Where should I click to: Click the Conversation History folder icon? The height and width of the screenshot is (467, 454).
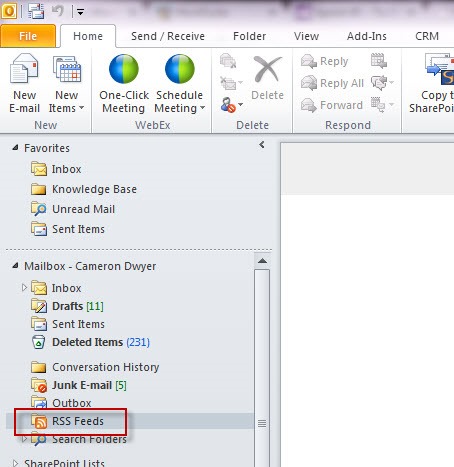click(x=39, y=367)
